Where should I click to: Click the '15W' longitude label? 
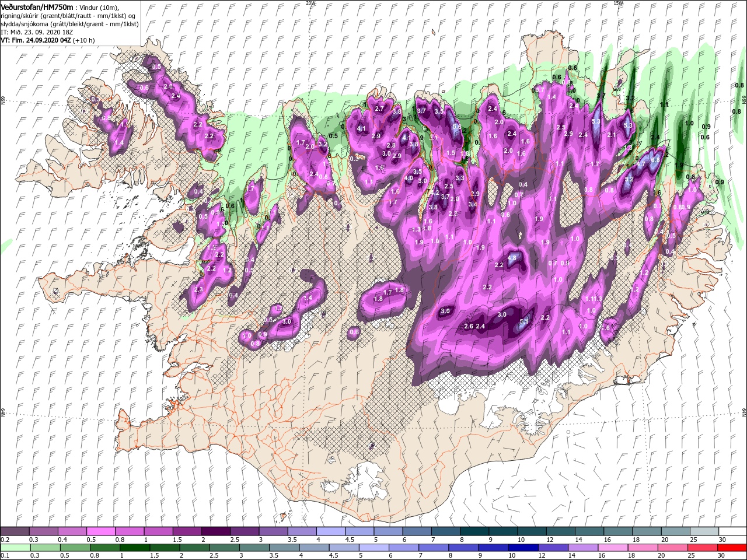point(618,3)
